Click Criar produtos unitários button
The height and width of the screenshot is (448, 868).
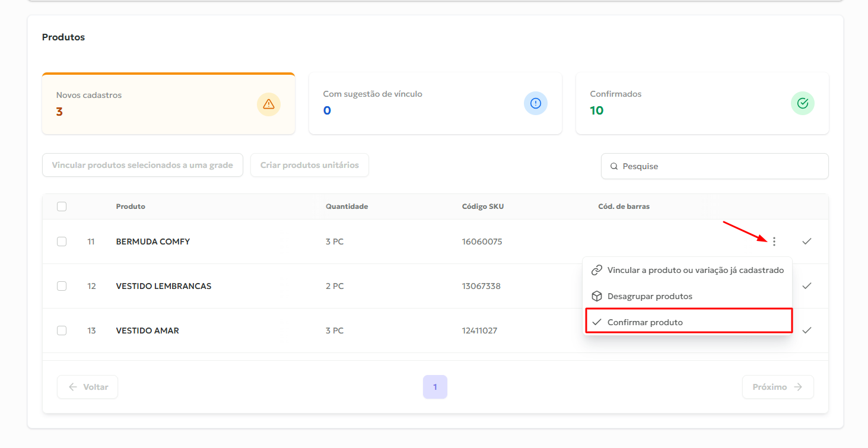coord(310,166)
